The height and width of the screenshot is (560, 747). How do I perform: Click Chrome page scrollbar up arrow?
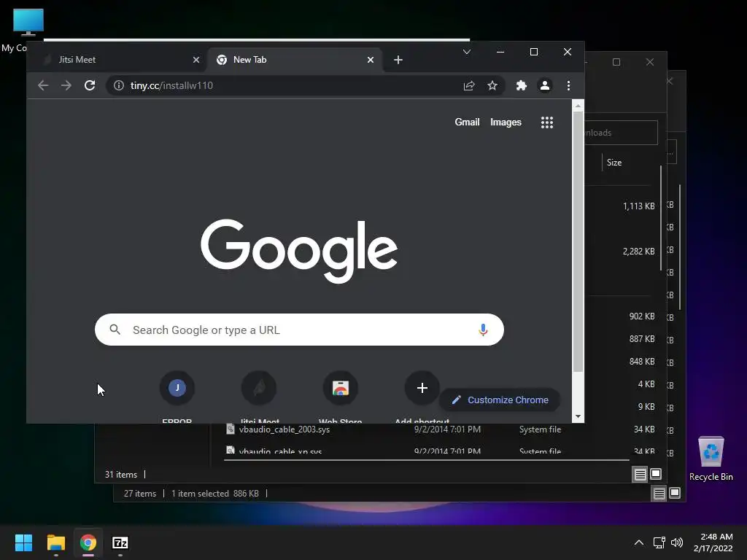click(x=578, y=106)
